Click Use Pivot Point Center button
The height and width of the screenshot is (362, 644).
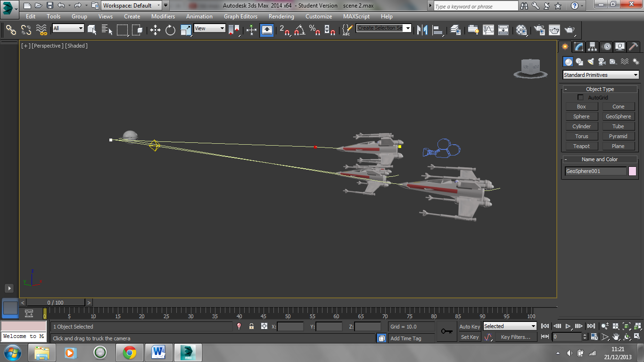point(234,30)
